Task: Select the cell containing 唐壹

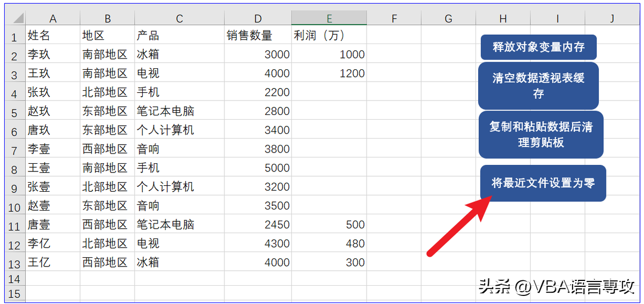Action: tap(53, 225)
